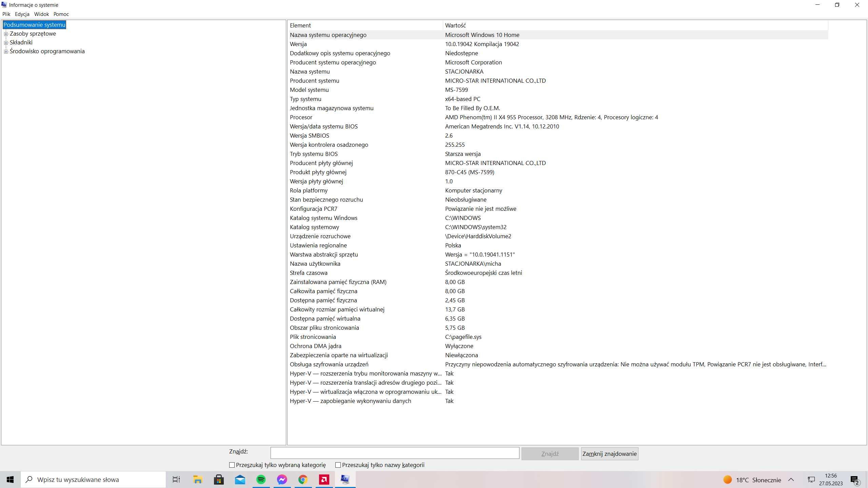Select Podsumowanie systemu in the tree
The height and width of the screenshot is (488, 868).
(x=34, y=25)
